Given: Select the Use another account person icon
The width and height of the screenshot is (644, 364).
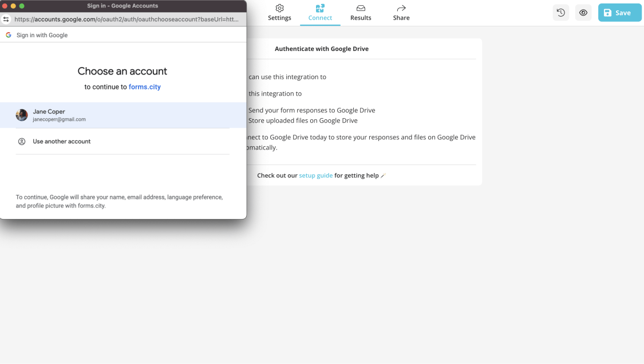Looking at the screenshot, I should [21, 141].
